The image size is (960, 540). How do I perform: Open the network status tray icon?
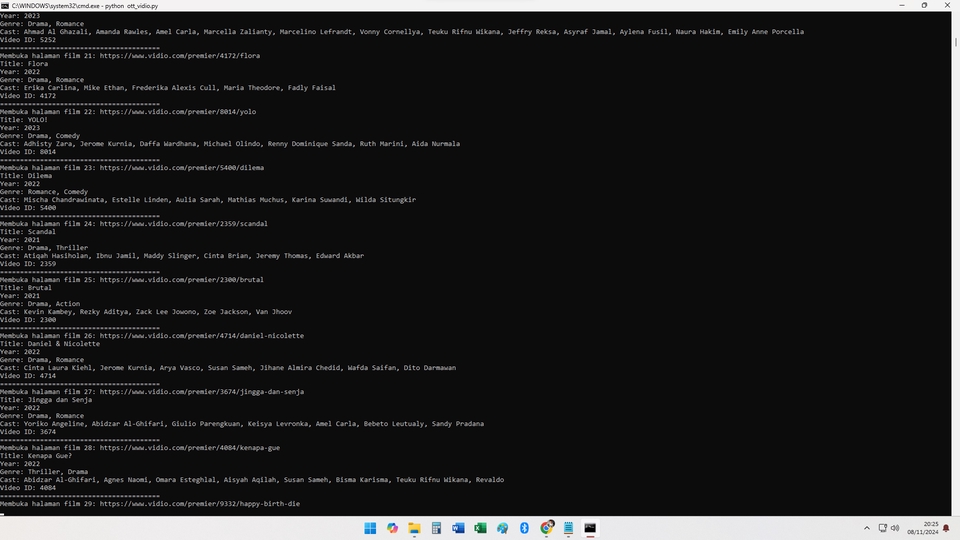882,528
